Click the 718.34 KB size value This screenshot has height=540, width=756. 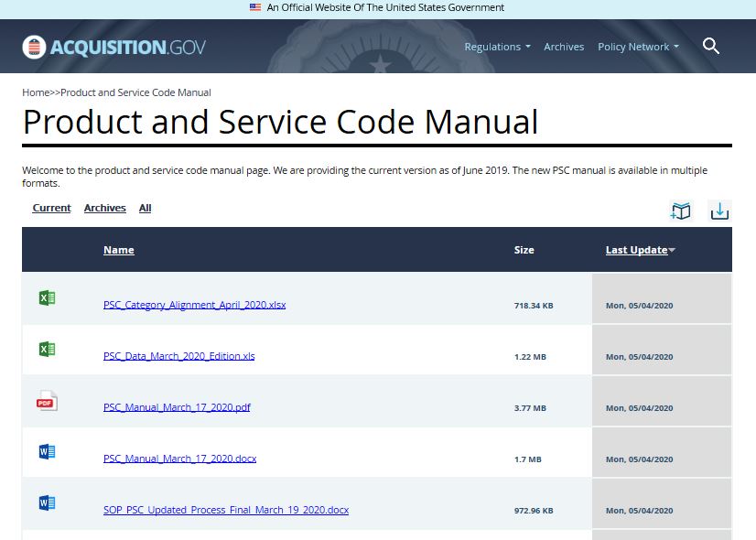[x=534, y=306]
